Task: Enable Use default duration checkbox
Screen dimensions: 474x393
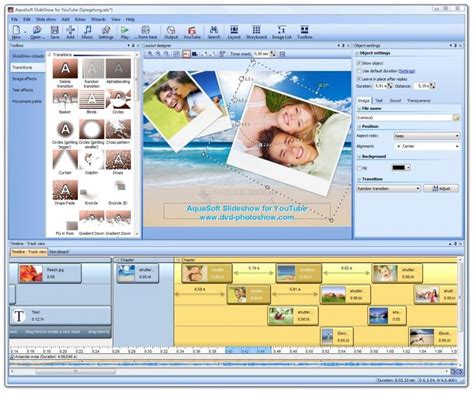Action: [359, 71]
